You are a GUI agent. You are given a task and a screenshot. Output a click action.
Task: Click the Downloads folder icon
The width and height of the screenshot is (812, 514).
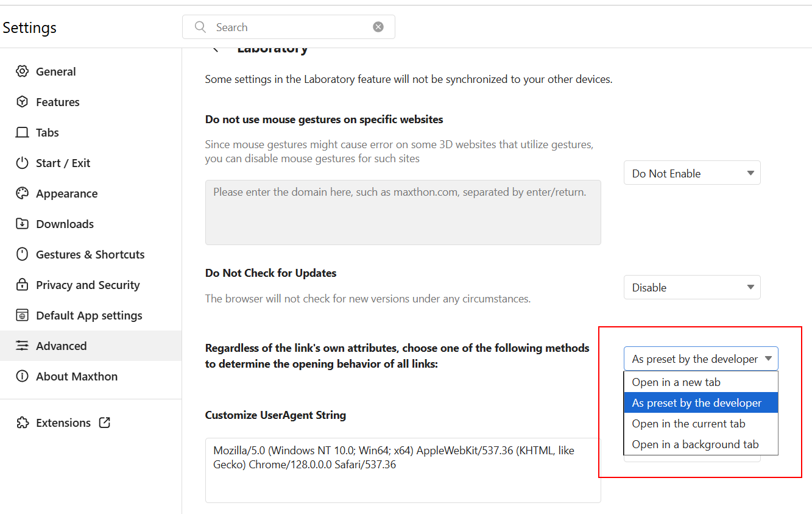[x=23, y=224]
